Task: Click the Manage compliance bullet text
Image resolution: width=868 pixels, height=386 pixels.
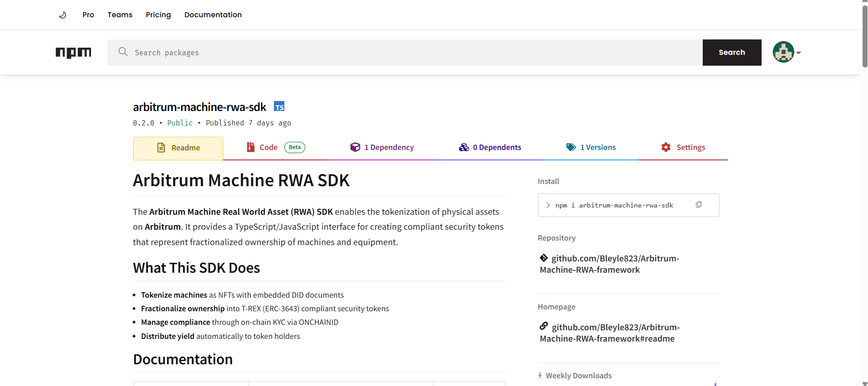Action: (240, 322)
